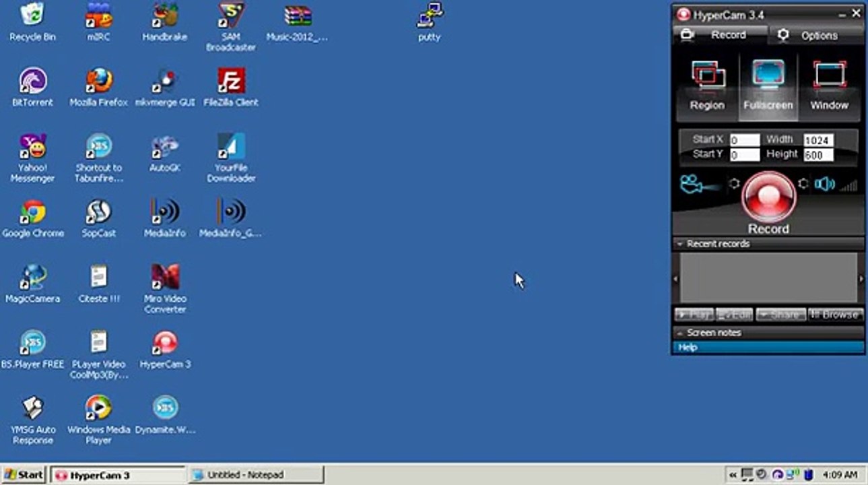Click the 4:09 AM taskbar clock

[x=840, y=475]
